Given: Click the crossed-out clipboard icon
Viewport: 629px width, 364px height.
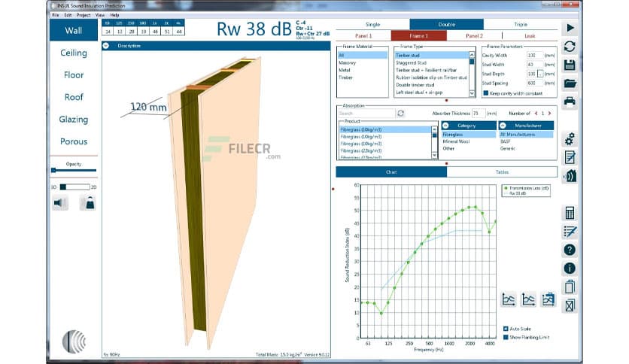Looking at the screenshot, I should click(x=570, y=305).
